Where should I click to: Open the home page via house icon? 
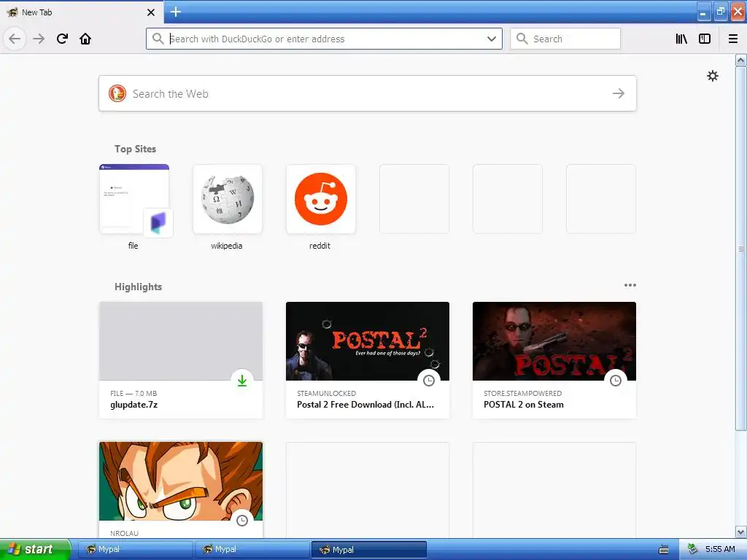(x=85, y=39)
